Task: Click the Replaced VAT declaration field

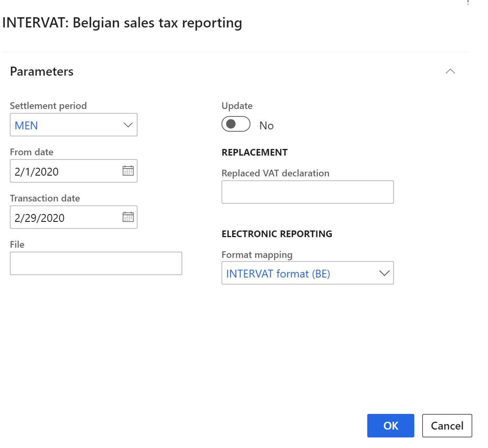Action: [x=308, y=192]
